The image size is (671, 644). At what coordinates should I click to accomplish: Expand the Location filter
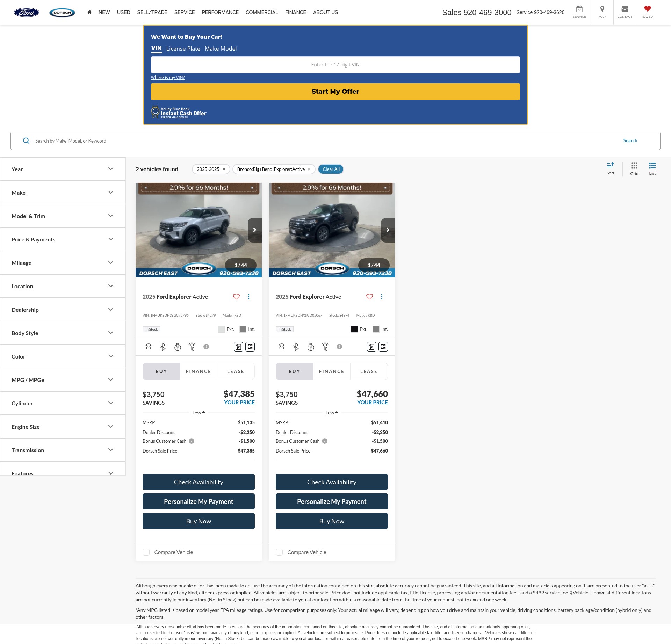(63, 286)
